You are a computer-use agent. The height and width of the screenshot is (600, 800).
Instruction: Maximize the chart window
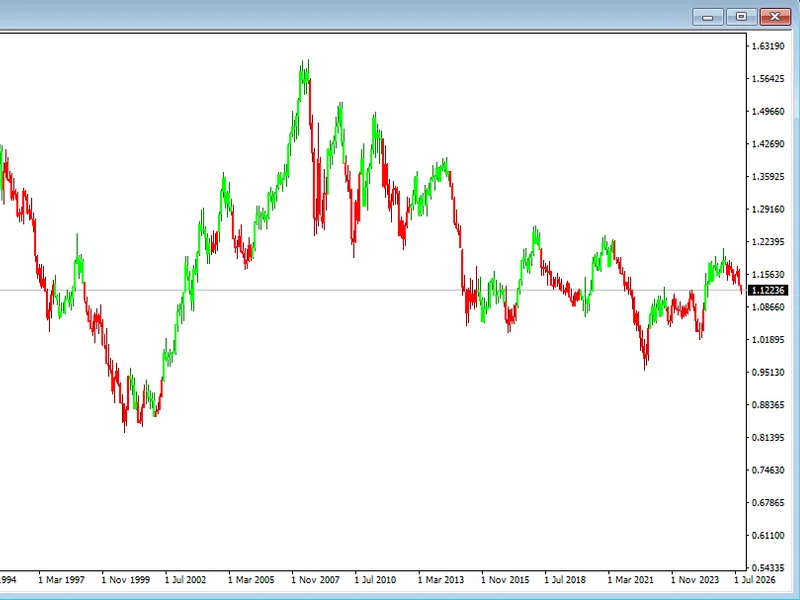point(741,17)
